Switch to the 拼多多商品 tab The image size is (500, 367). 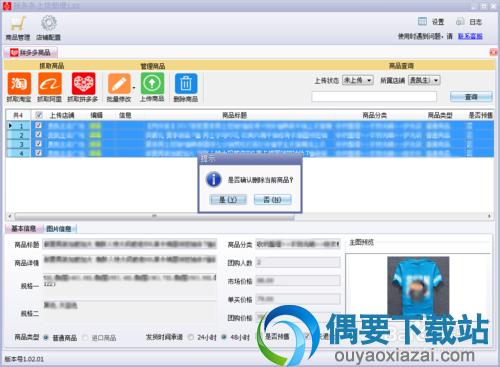point(31,52)
